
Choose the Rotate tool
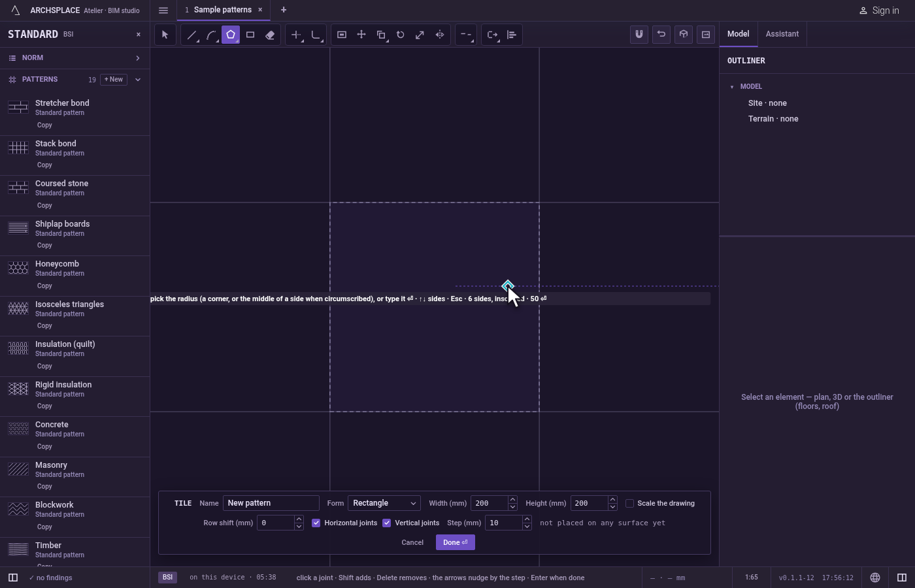click(x=401, y=35)
